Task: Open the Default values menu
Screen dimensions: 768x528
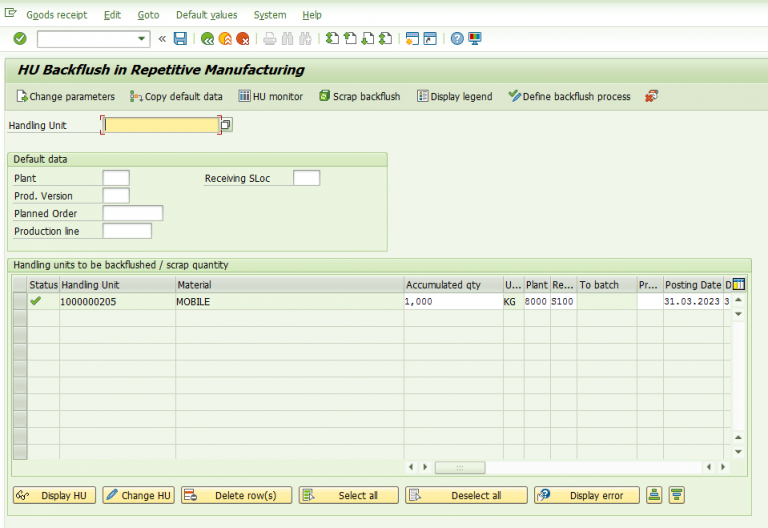Action: pos(206,15)
